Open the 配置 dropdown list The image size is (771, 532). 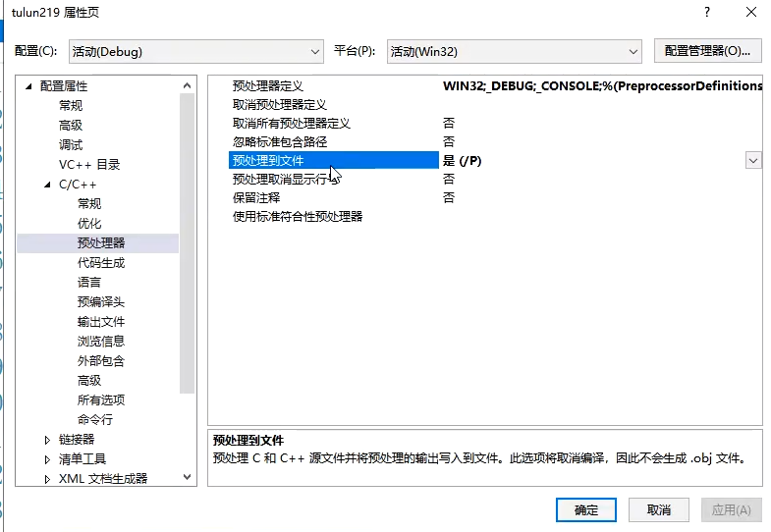pyautogui.click(x=315, y=51)
